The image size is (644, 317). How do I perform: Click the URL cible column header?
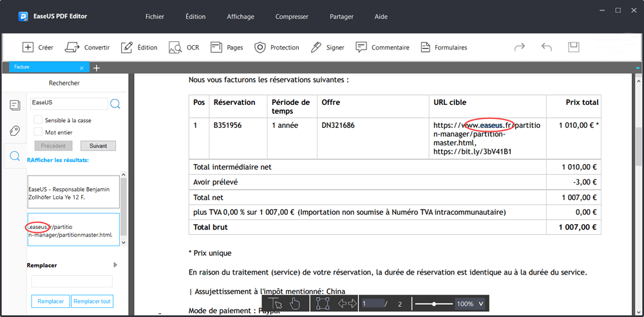(x=450, y=102)
